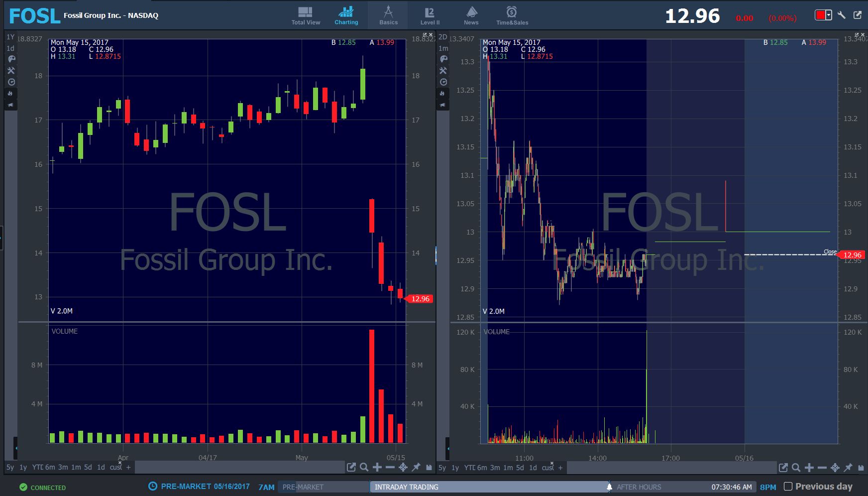Open the Time&Sales tab
The height and width of the screenshot is (496, 868).
point(512,15)
